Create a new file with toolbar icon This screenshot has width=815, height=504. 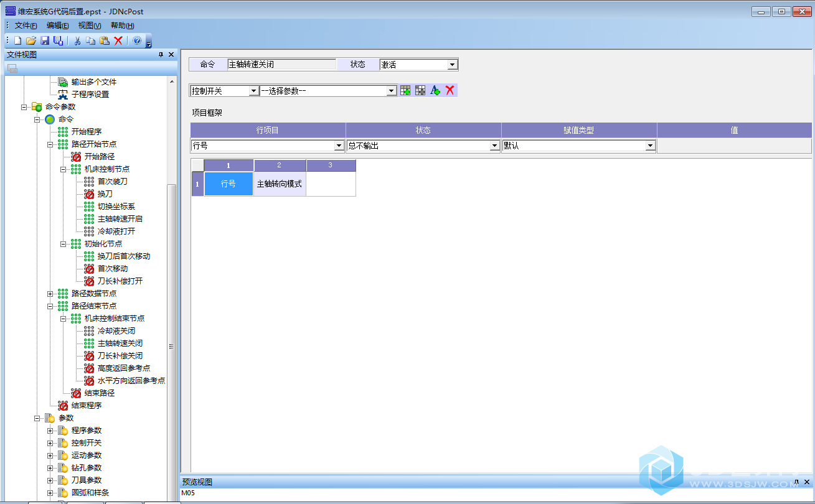18,40
